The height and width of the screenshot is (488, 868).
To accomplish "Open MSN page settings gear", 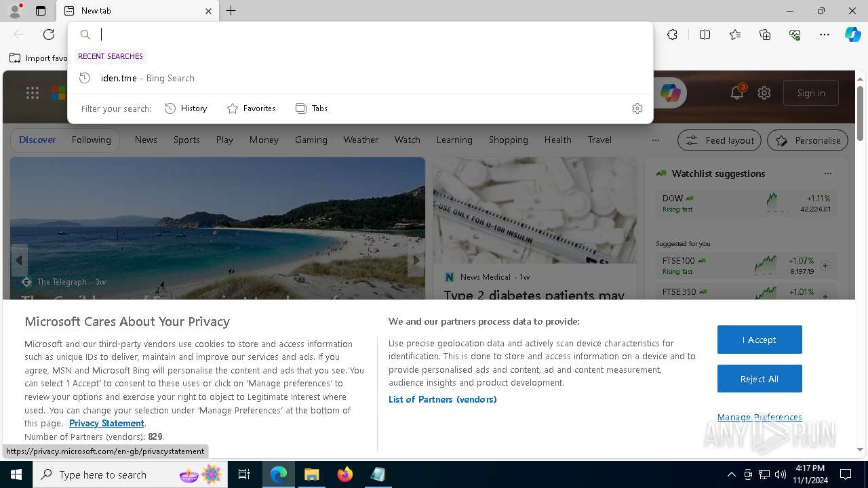I will coord(764,93).
